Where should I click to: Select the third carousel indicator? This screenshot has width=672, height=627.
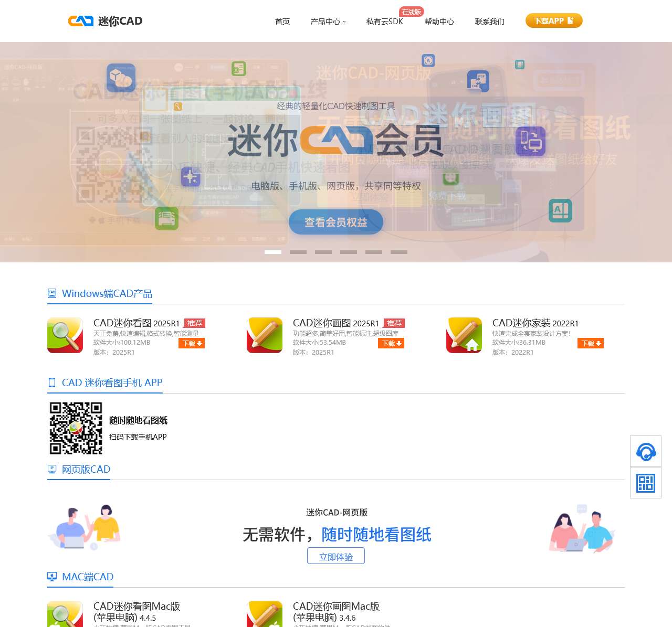323,252
